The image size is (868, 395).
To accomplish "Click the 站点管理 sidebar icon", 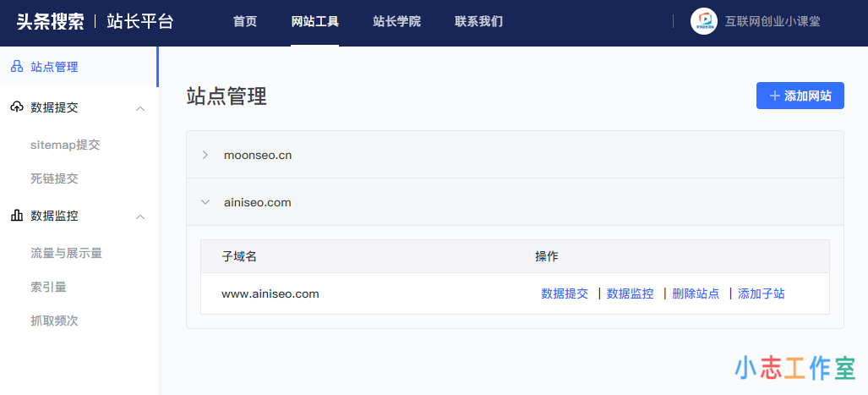I will tap(17, 67).
